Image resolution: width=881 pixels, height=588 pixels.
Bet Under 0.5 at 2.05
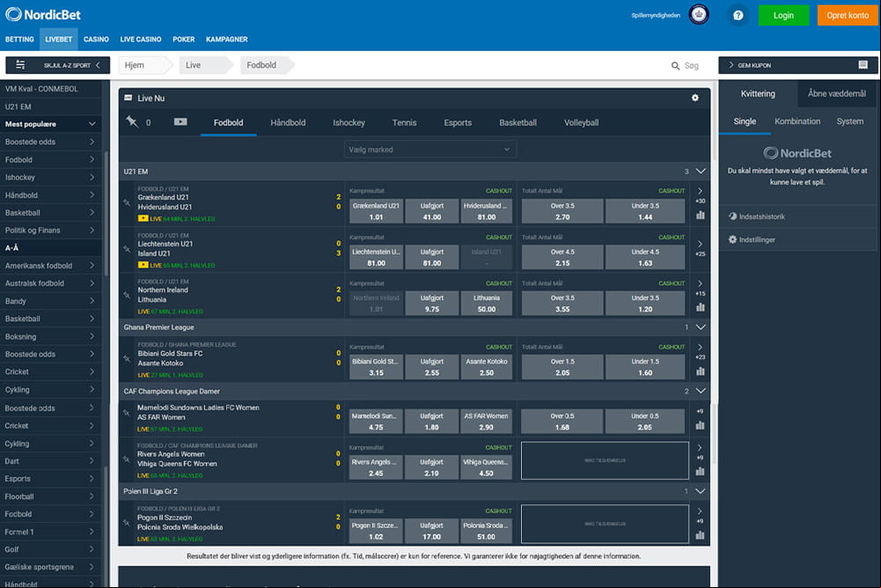point(645,422)
